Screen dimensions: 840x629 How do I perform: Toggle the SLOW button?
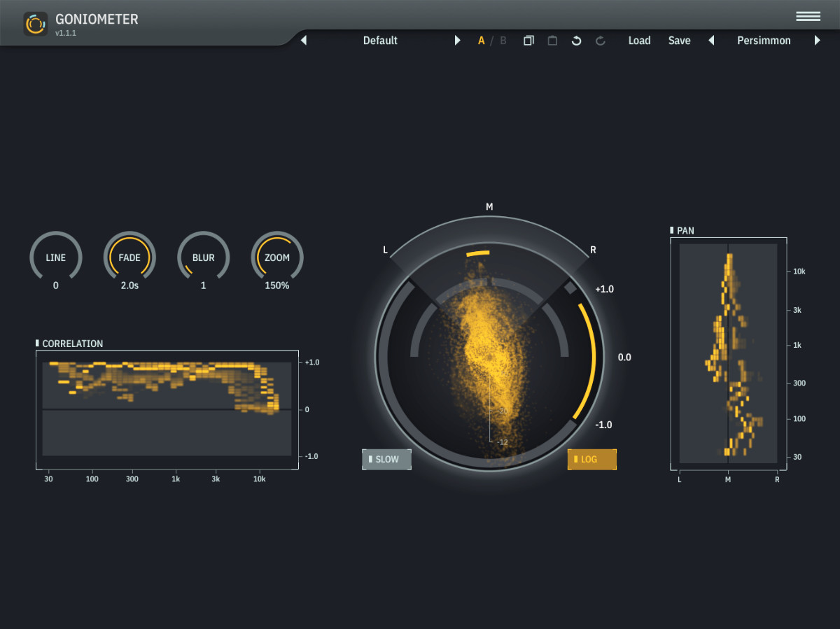click(386, 460)
